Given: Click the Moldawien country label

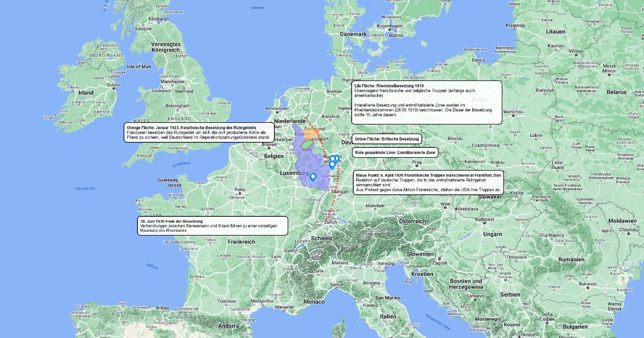Looking at the screenshot, I should point(621,221).
